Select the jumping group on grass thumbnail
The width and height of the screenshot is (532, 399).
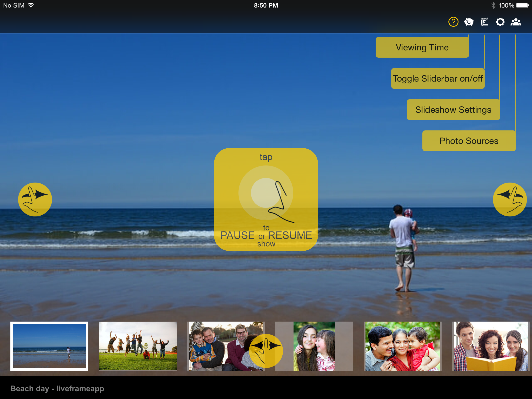[x=138, y=346]
